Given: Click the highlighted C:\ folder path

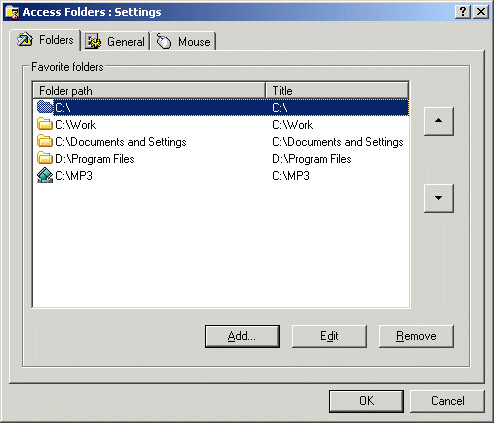Looking at the screenshot, I should [x=63, y=108].
